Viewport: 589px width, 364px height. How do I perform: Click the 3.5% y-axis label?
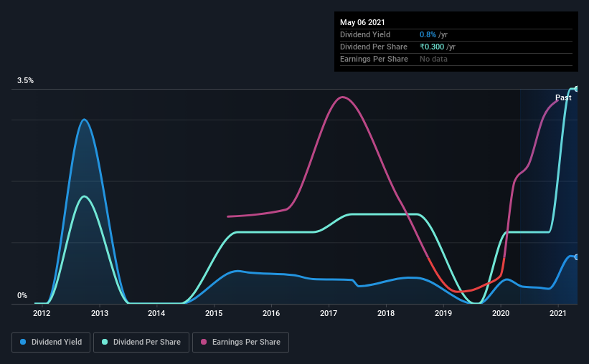point(25,81)
